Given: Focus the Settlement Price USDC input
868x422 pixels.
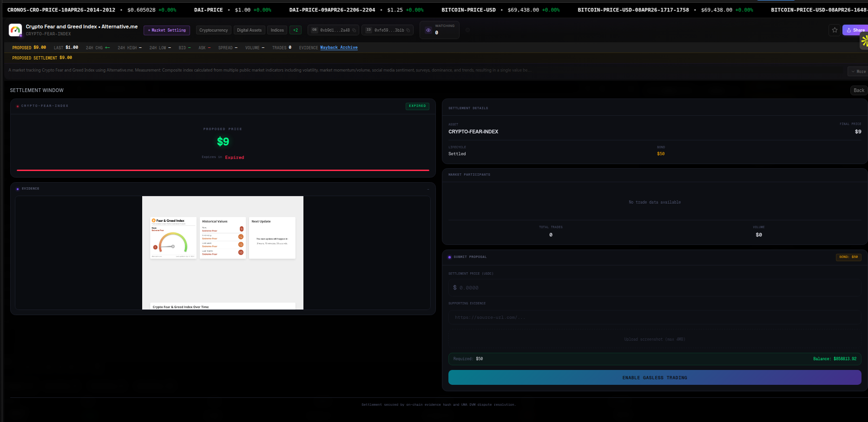Looking at the screenshot, I should [655, 288].
